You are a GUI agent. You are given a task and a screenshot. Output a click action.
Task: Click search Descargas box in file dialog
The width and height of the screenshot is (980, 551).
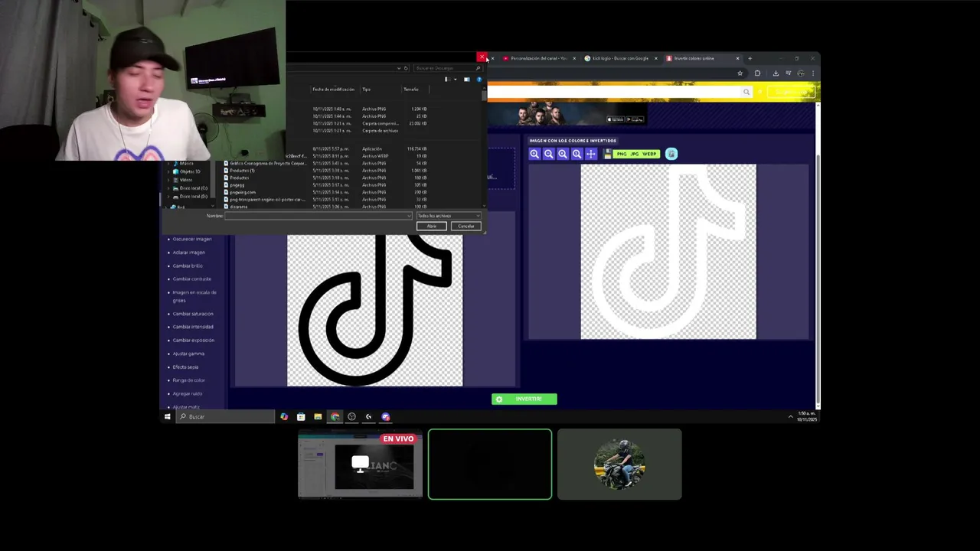tap(448, 68)
